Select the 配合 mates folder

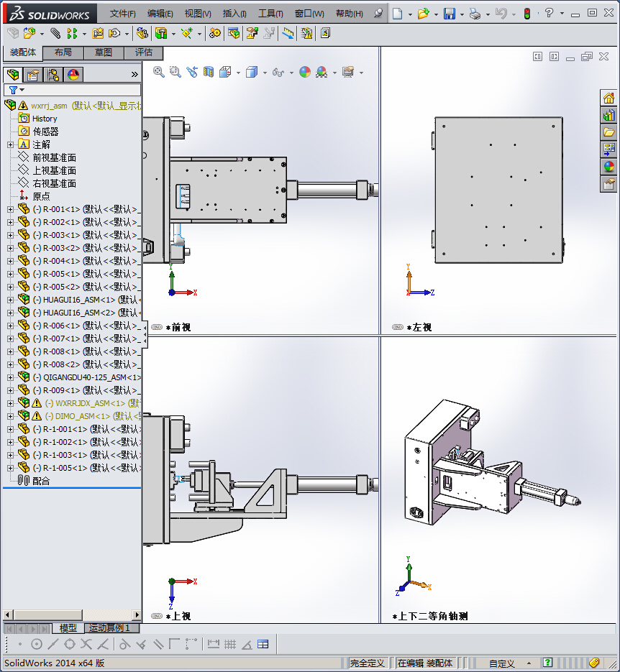coord(41,481)
